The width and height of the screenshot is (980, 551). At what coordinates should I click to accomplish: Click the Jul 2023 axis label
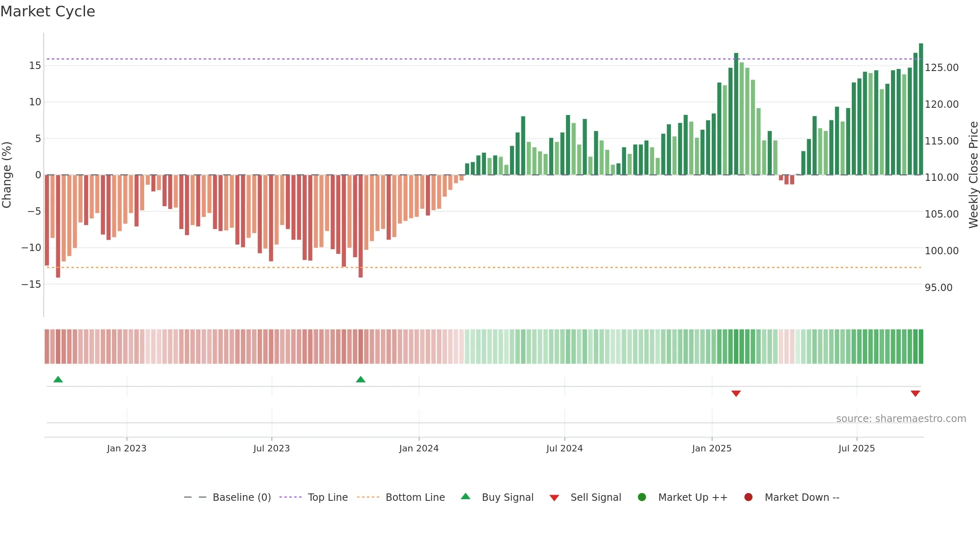point(272,449)
